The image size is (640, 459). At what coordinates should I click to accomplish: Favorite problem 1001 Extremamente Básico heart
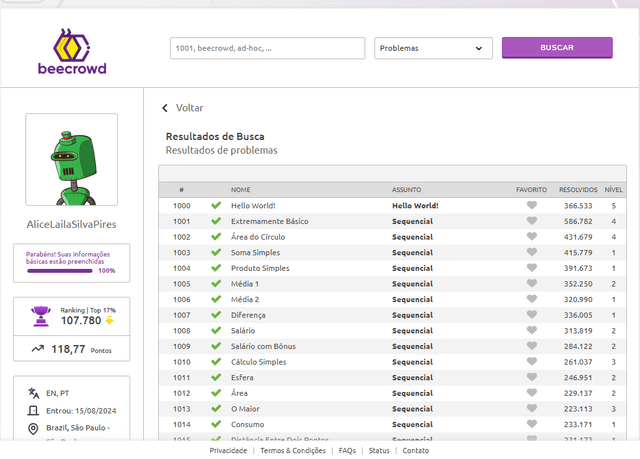click(531, 221)
